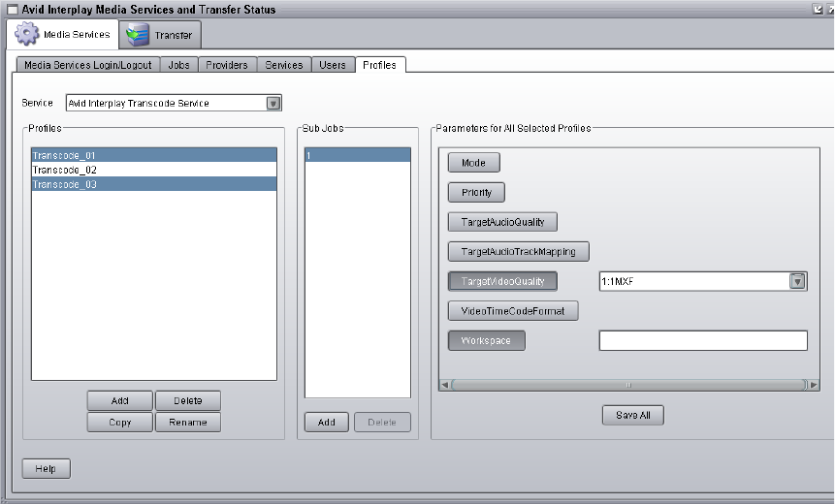Click the scrollbar right arrow
The width and height of the screenshot is (835, 504).
click(814, 385)
